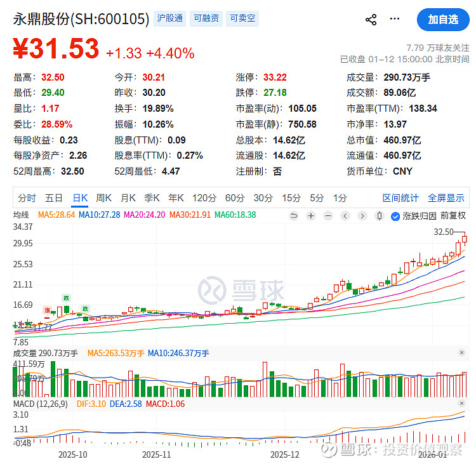Click the MA20:24.20 legend label
The height and width of the screenshot is (464, 476).
click(x=145, y=215)
